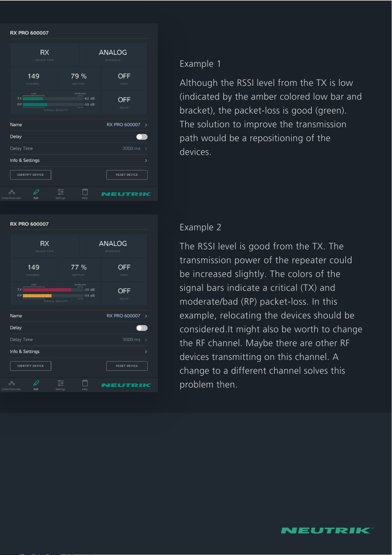Click the red TX signal quality bar

coord(47,290)
